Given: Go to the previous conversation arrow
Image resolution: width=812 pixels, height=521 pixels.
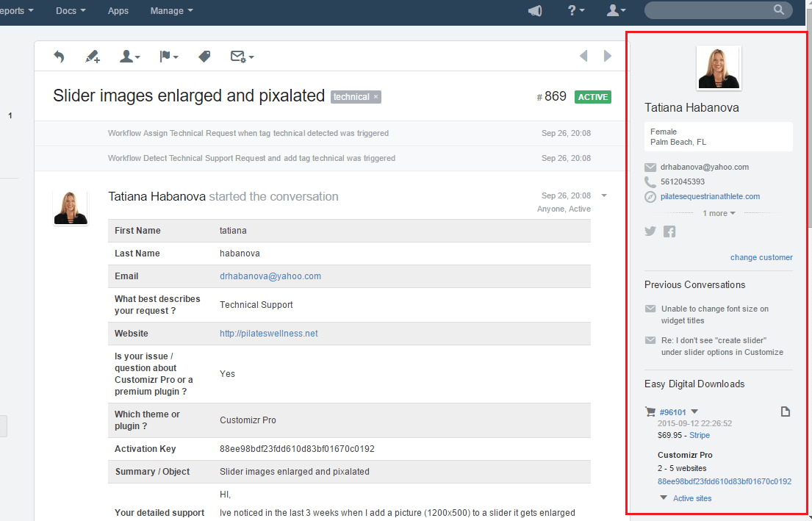Looking at the screenshot, I should click(x=583, y=56).
